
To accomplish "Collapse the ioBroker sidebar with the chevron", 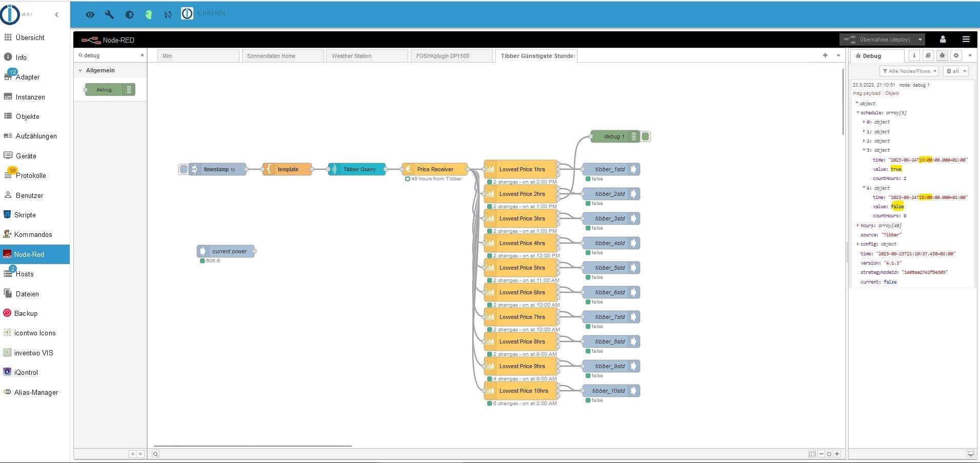I will [x=56, y=14].
